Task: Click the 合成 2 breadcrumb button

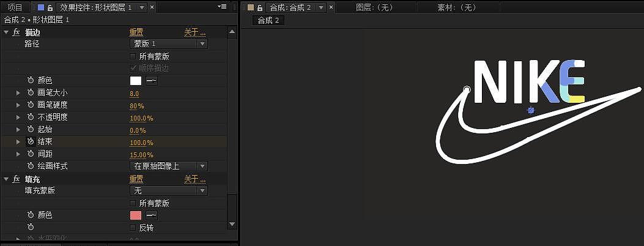Action: 268,21
